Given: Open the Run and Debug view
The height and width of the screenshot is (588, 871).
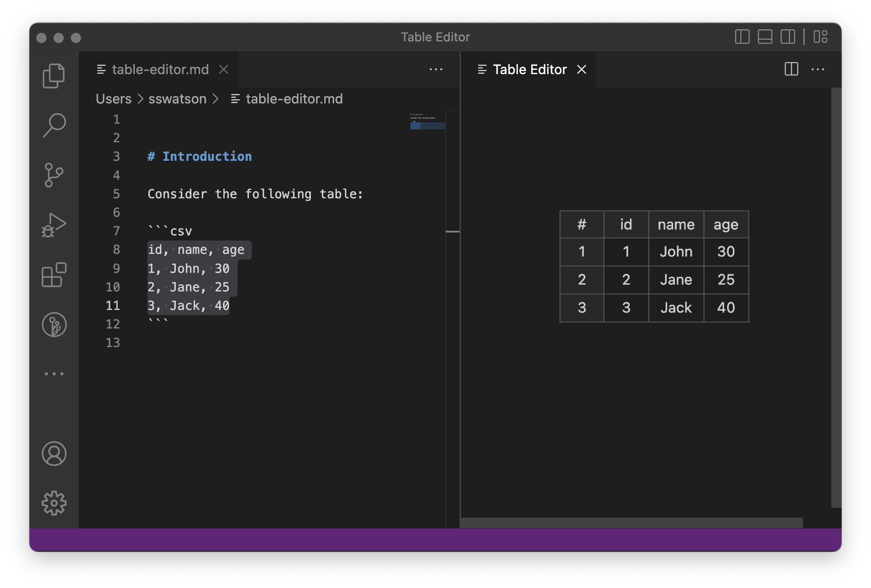Looking at the screenshot, I should tap(54, 225).
